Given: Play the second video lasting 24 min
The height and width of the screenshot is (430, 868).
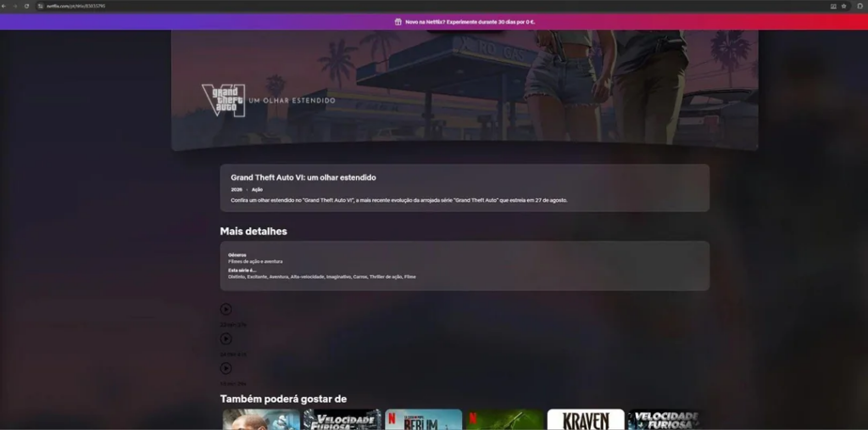Looking at the screenshot, I should click(225, 338).
